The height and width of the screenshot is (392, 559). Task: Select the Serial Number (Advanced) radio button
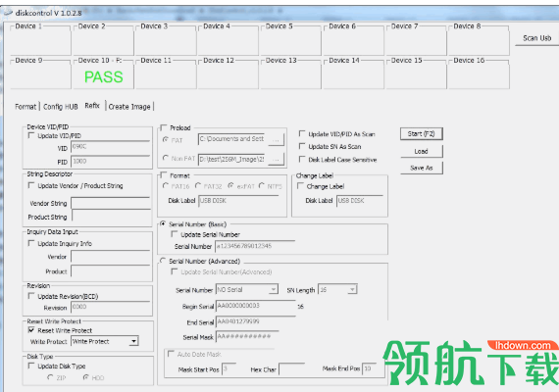(163, 261)
